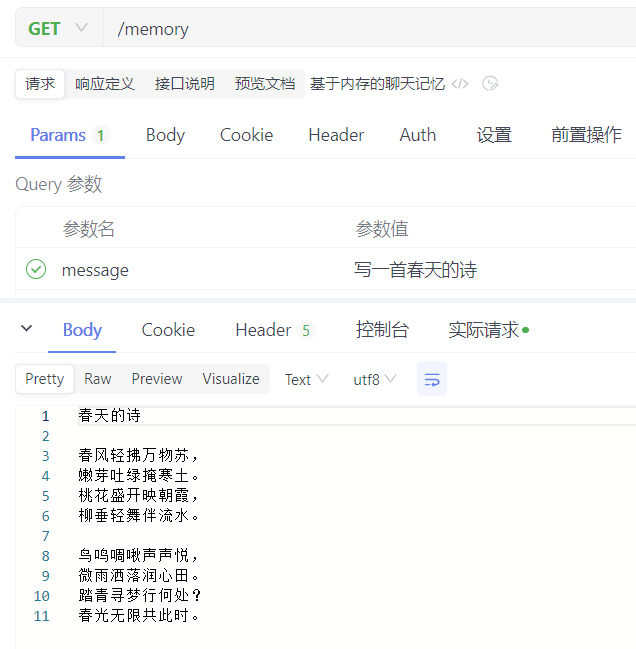Click the response line 春天的诗

tap(110, 416)
